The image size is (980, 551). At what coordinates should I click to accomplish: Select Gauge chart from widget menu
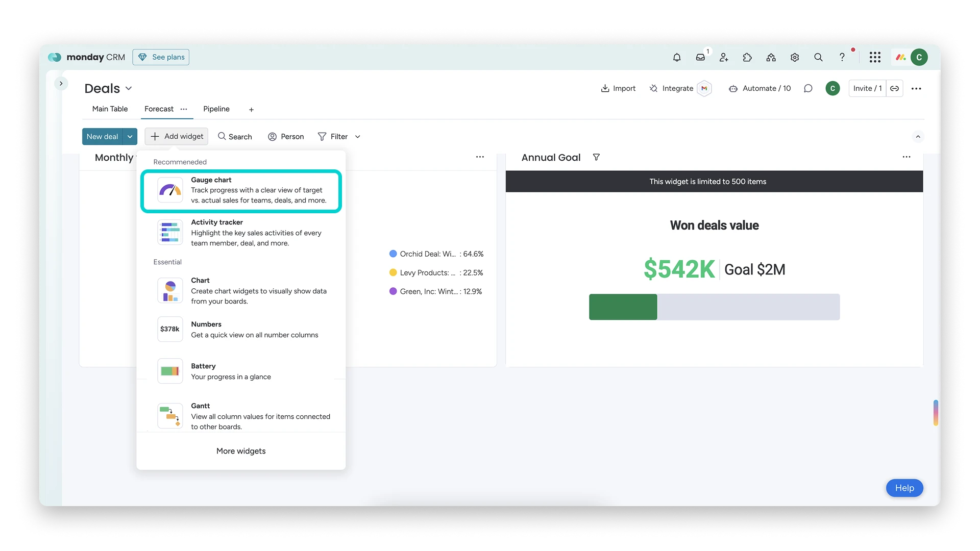[x=241, y=190]
